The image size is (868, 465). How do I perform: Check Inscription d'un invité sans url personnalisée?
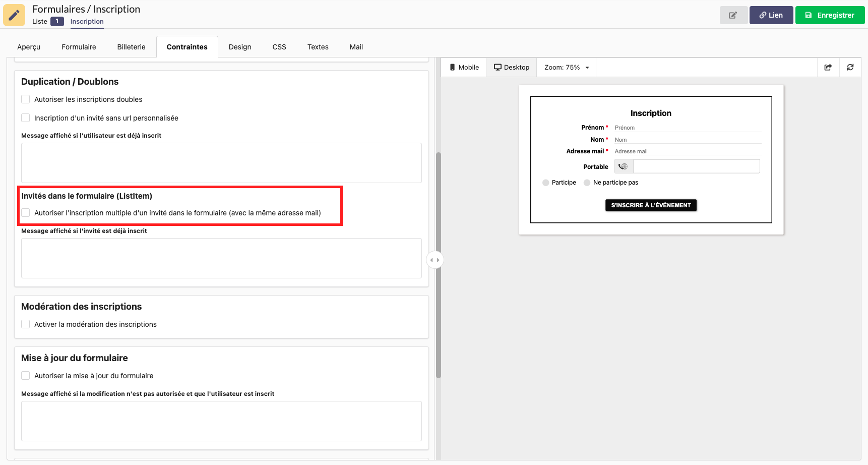click(x=26, y=118)
